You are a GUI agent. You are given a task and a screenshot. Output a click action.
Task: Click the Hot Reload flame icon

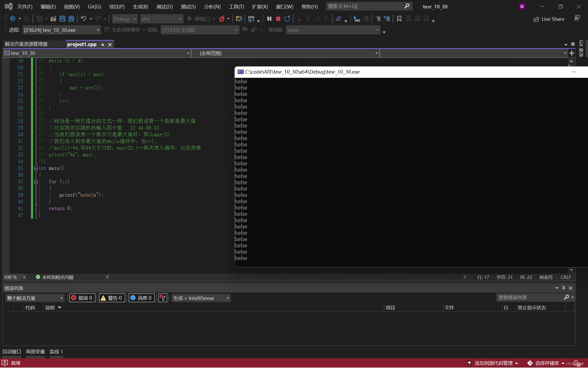222,19
